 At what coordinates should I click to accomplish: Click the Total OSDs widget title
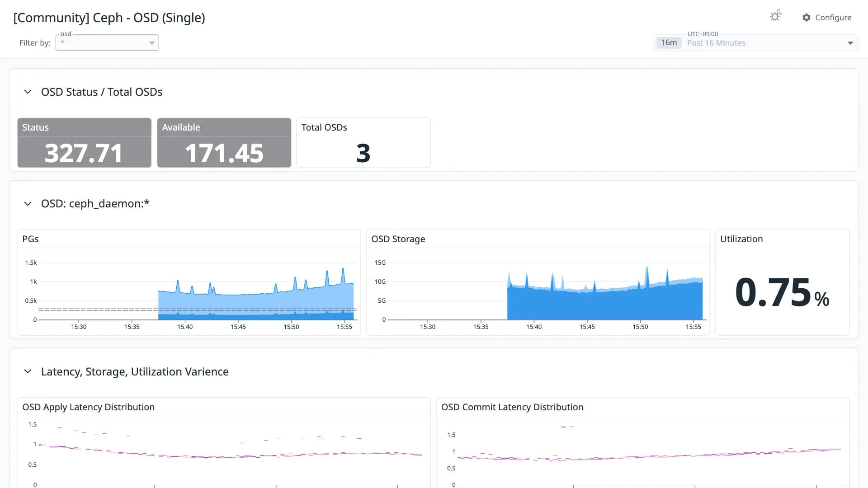[x=324, y=127]
